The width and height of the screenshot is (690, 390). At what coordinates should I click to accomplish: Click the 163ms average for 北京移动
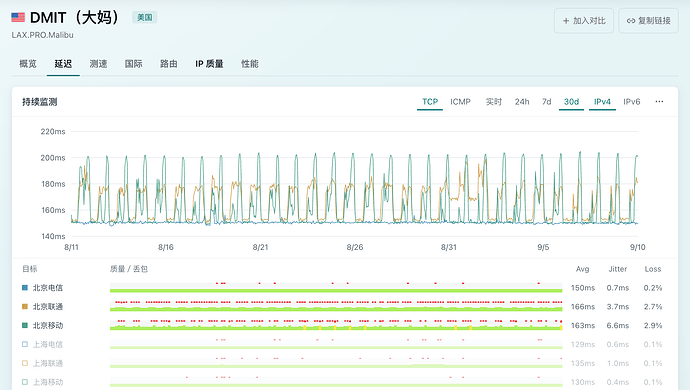pos(583,325)
